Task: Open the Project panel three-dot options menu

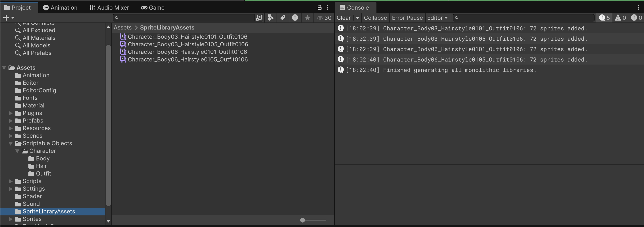Action: [x=327, y=8]
